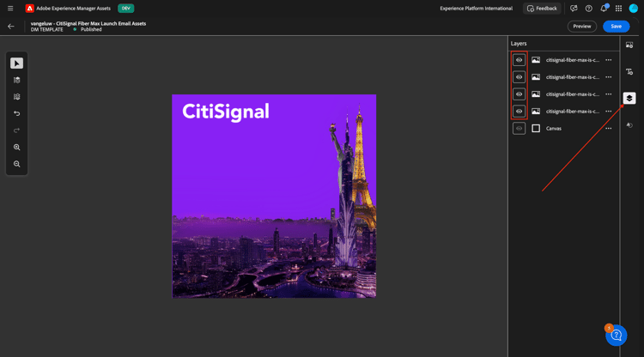Image resolution: width=644 pixels, height=357 pixels.
Task: Click the template title CitiSignal Fiber Max Launch
Action: point(88,23)
